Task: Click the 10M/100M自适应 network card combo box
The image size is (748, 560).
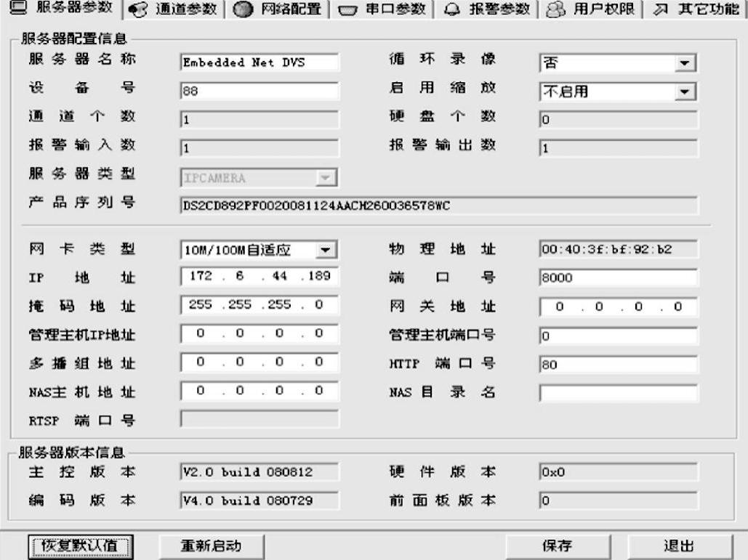Action: pyautogui.click(x=259, y=250)
